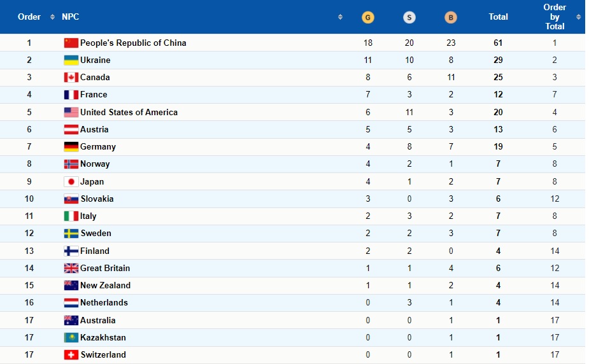Screen dimensions: 589x364
Task: Click the Switzerland flag icon
Action: click(71, 354)
